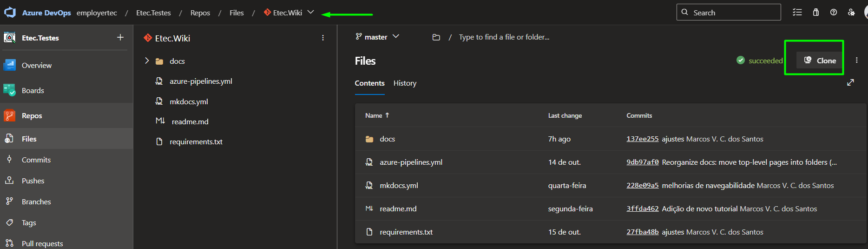Open user settings icon in header
The width and height of the screenshot is (868, 249).
(851, 12)
